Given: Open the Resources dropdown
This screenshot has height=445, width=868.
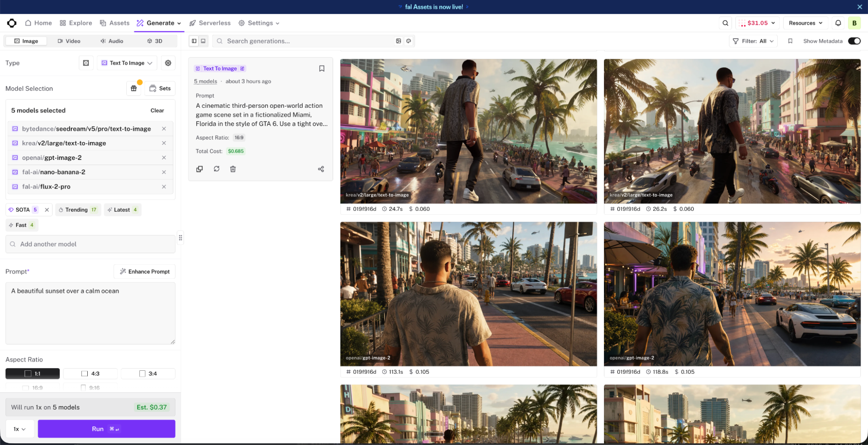Looking at the screenshot, I should click(805, 23).
